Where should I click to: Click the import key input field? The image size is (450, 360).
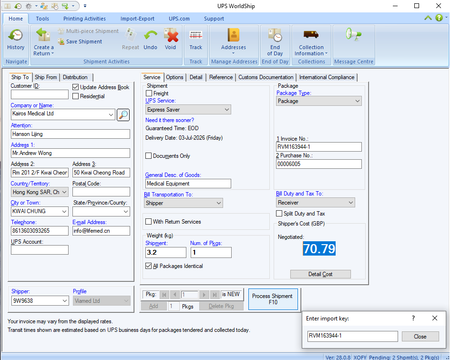(x=352, y=336)
